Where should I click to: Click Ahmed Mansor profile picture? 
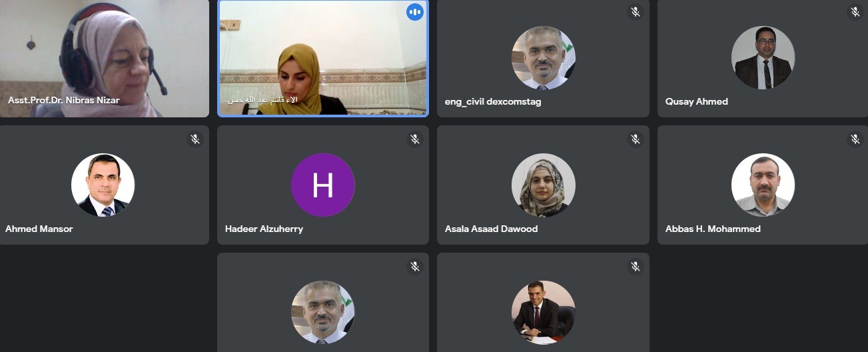click(103, 185)
